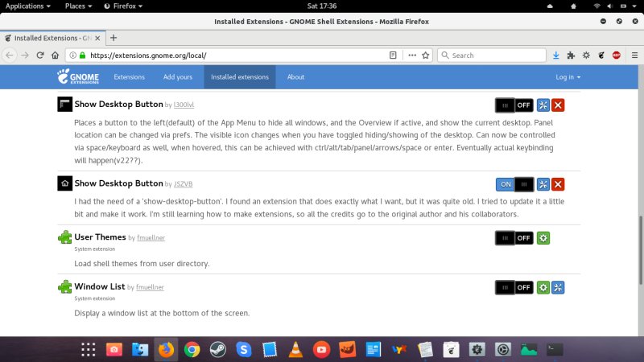The image size is (644, 362).
Task: Open the User Themes extension title
Action: (x=100, y=237)
